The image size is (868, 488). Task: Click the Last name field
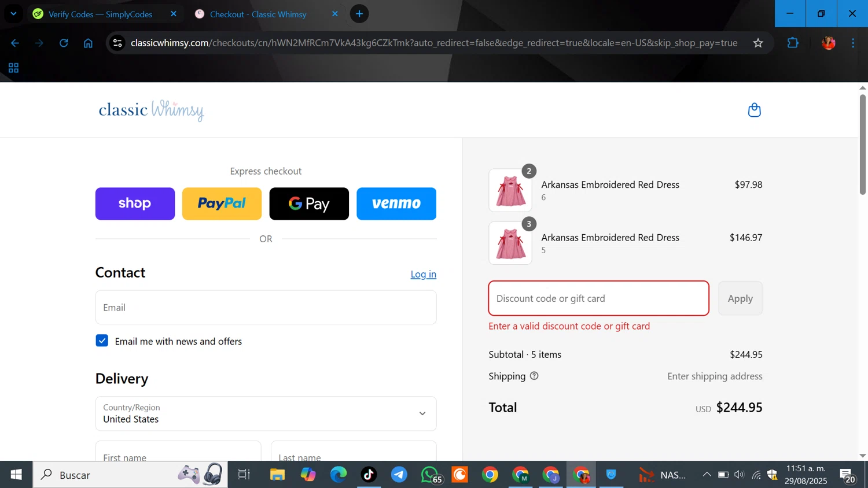pos(354,451)
